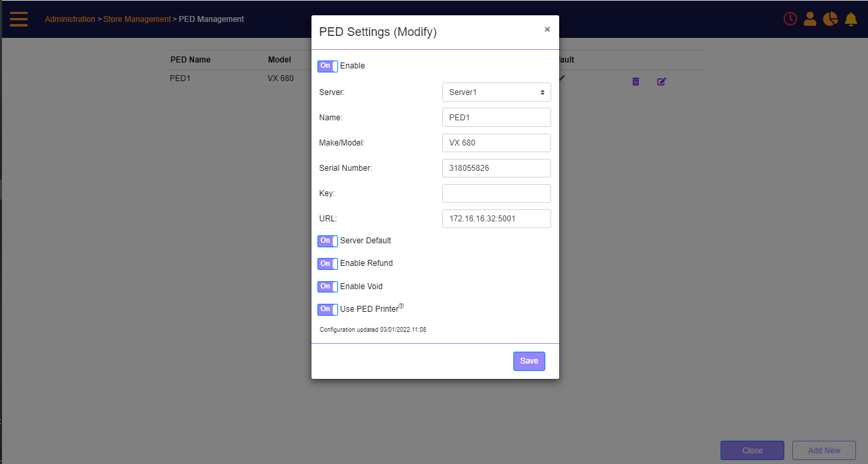868x464 pixels.
Task: Edit PED1 using the pencil icon
Action: 661,81
